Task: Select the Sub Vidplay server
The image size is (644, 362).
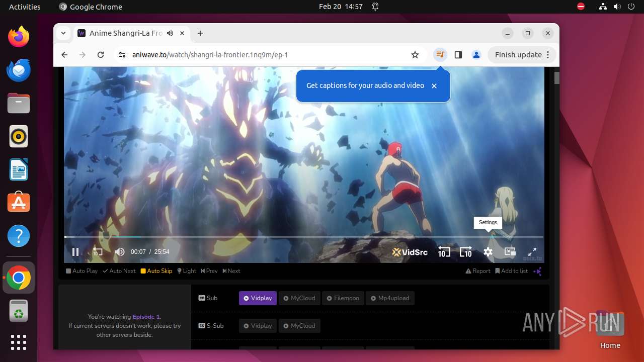Action: 258,298
